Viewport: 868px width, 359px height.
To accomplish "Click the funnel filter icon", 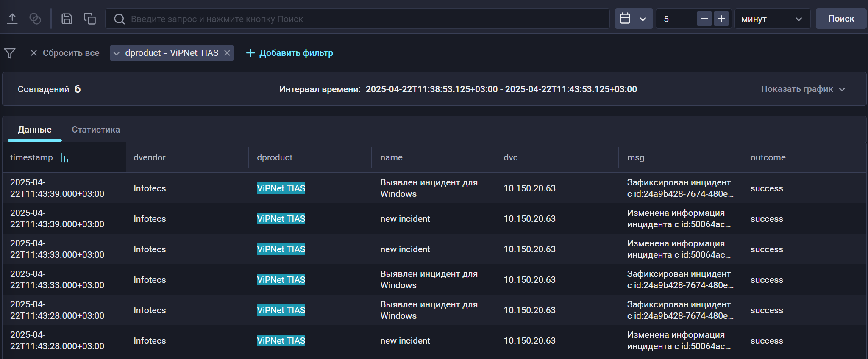I will [10, 53].
